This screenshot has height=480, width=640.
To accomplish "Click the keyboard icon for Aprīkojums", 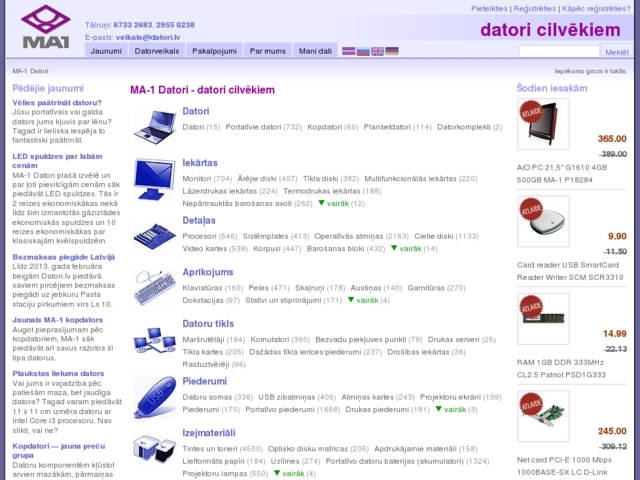I will click(154, 286).
